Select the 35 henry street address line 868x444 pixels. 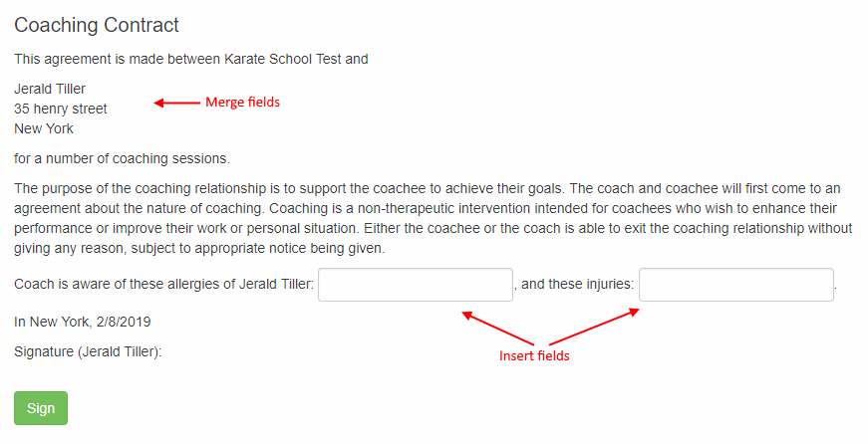61,109
